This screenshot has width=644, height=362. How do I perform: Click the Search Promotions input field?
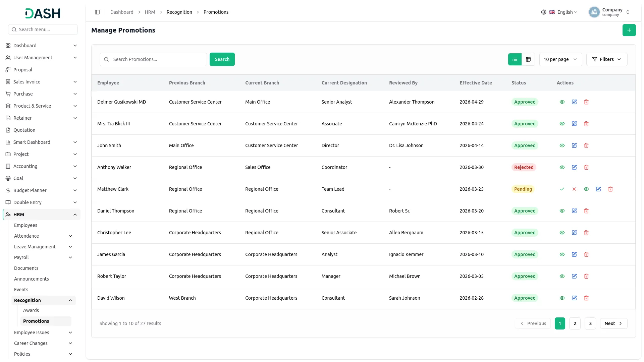pyautogui.click(x=153, y=59)
